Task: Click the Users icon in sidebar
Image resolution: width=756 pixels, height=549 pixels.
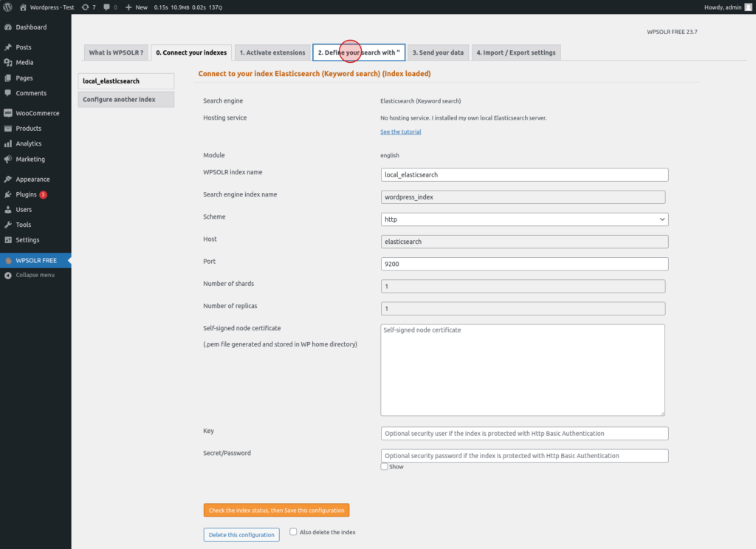Action: pos(8,210)
